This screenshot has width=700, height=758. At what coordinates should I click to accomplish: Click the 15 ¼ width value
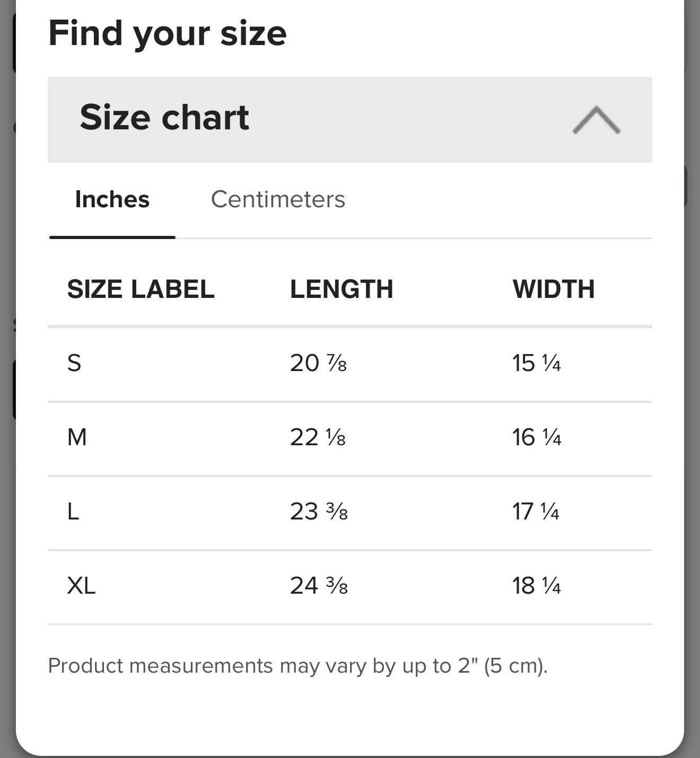537,363
